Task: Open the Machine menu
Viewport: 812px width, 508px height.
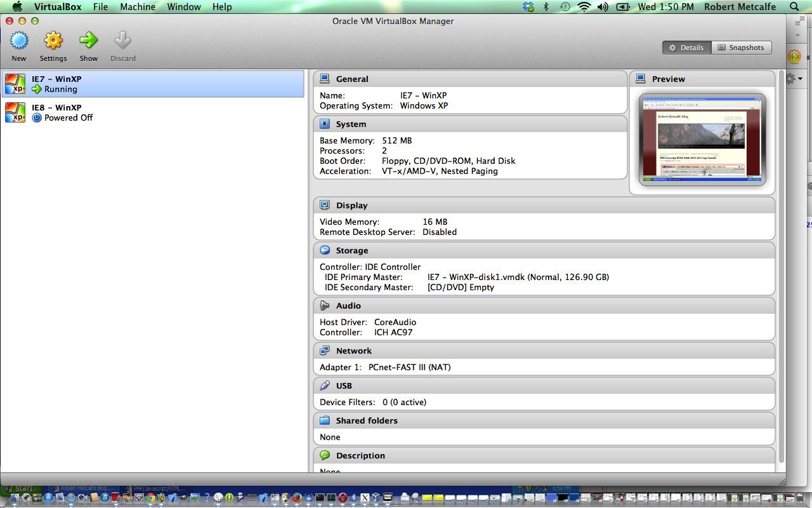Action: click(x=138, y=7)
